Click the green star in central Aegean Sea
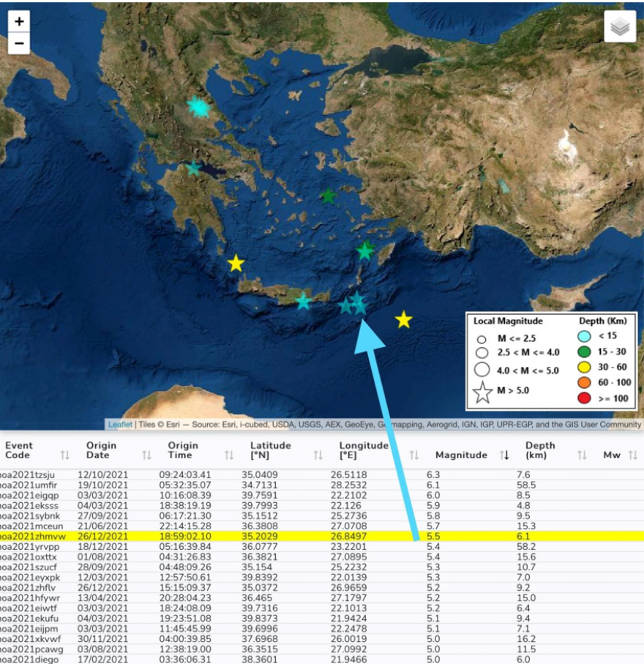Screen dimensions: 644x664 (329, 196)
